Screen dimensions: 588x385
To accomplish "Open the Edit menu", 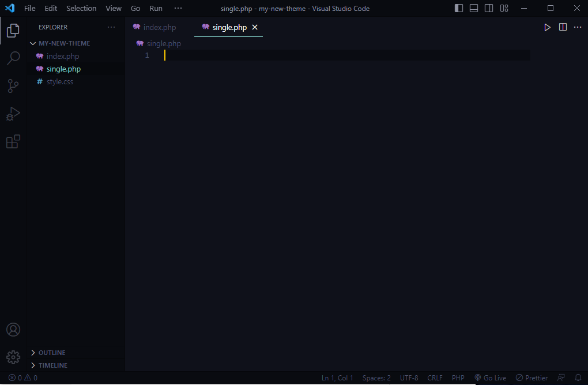I will pos(51,8).
